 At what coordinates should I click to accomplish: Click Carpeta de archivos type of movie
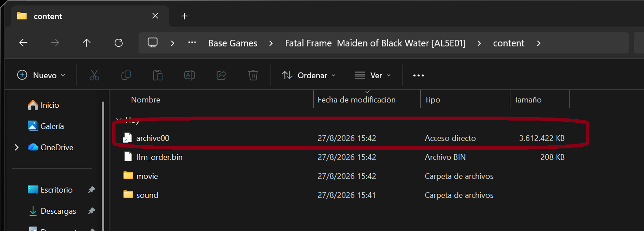point(459,176)
